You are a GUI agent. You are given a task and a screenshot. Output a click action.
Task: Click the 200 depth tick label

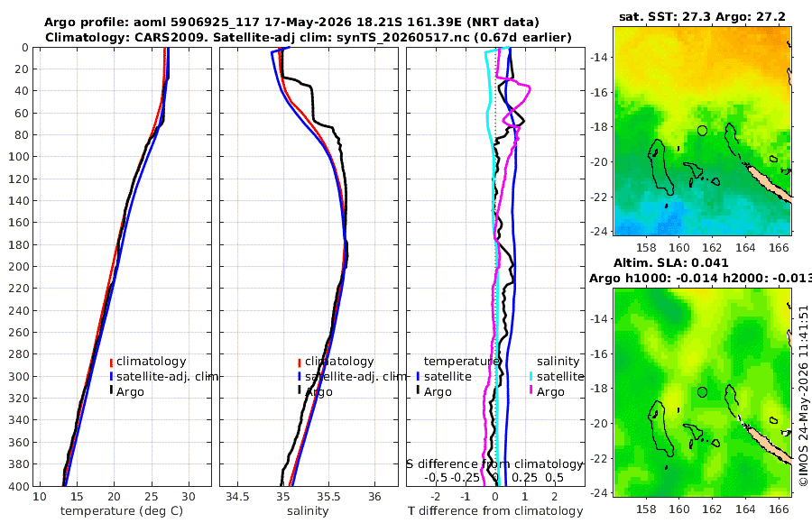point(18,267)
